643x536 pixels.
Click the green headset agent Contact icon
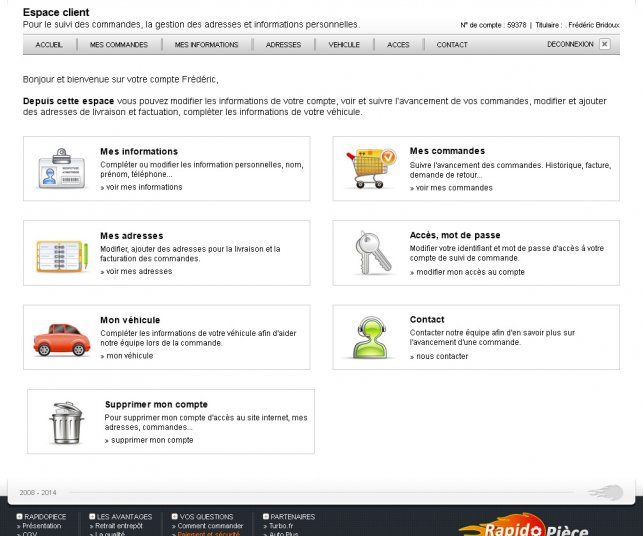(x=371, y=337)
